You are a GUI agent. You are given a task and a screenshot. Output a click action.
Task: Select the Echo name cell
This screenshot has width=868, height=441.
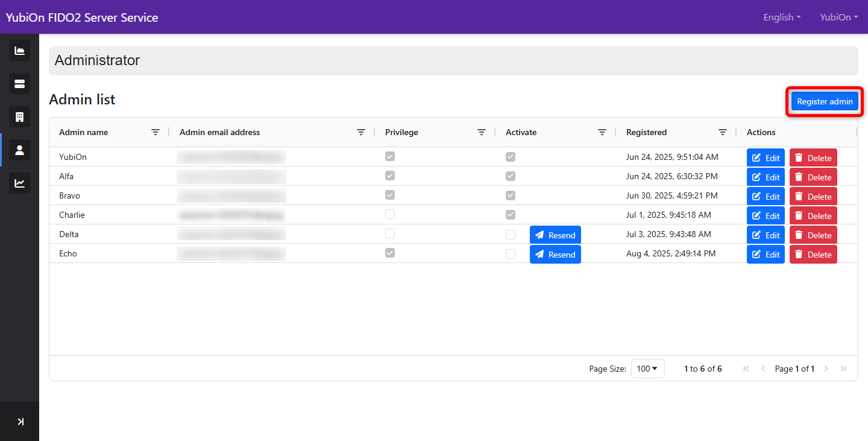(x=68, y=253)
